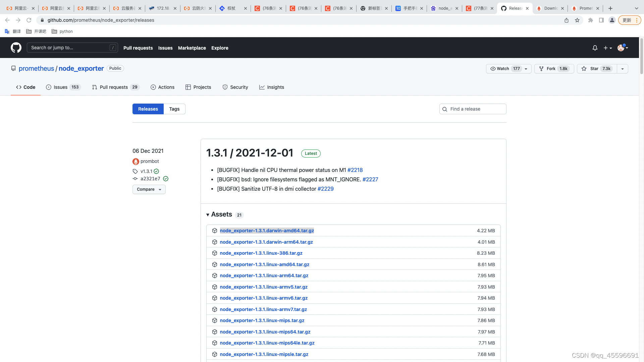Screen dimensions: 644x362
Task: Select the Tags button
Action: coord(174,109)
